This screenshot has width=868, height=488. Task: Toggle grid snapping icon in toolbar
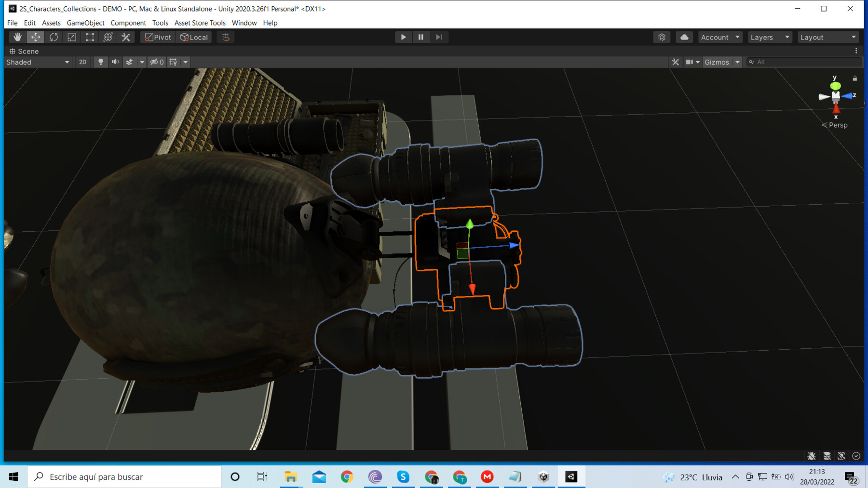click(225, 37)
